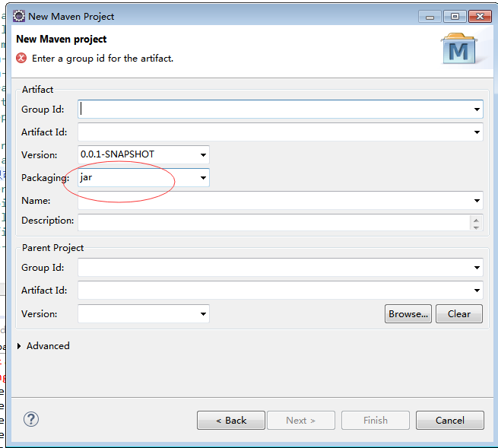This screenshot has width=498, height=448.
Task: Click the 'Name:' label
Action: [x=36, y=201]
